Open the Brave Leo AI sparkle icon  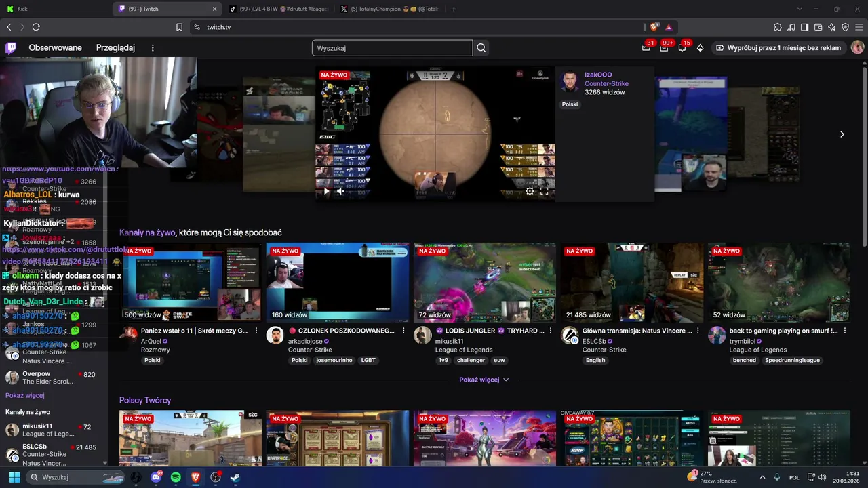[x=832, y=27]
